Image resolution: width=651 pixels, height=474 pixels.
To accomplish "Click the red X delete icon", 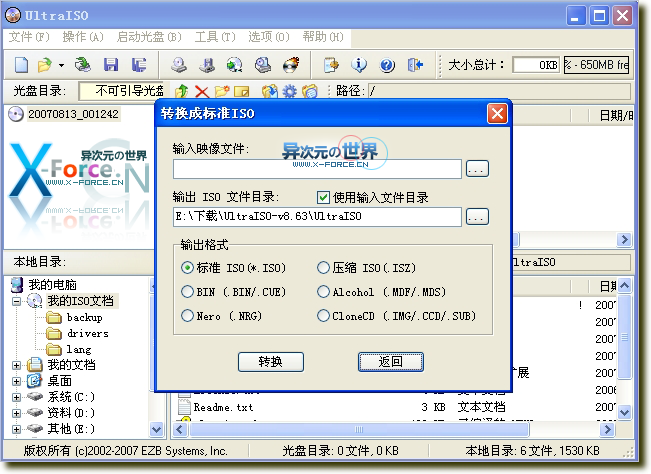I will (x=202, y=91).
